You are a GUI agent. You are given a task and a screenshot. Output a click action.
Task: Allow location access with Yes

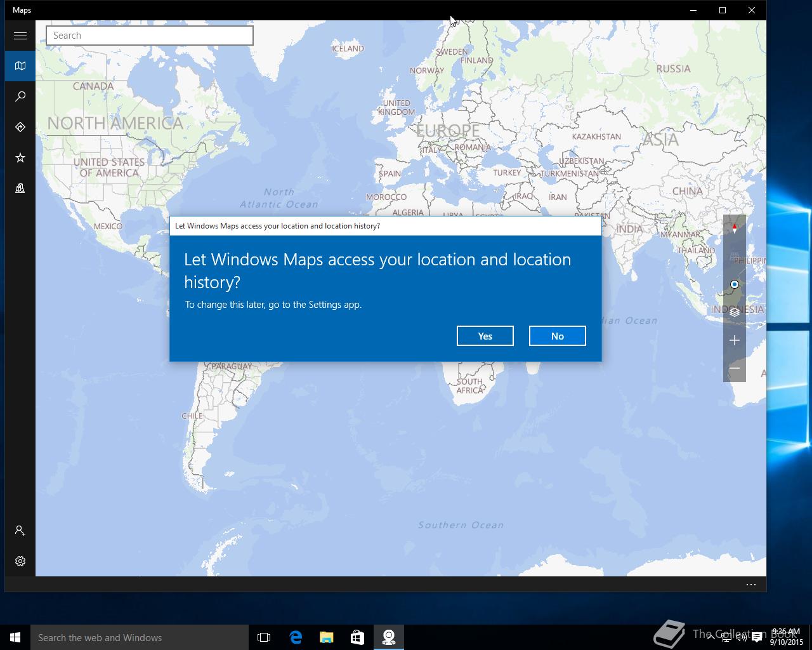click(x=485, y=336)
